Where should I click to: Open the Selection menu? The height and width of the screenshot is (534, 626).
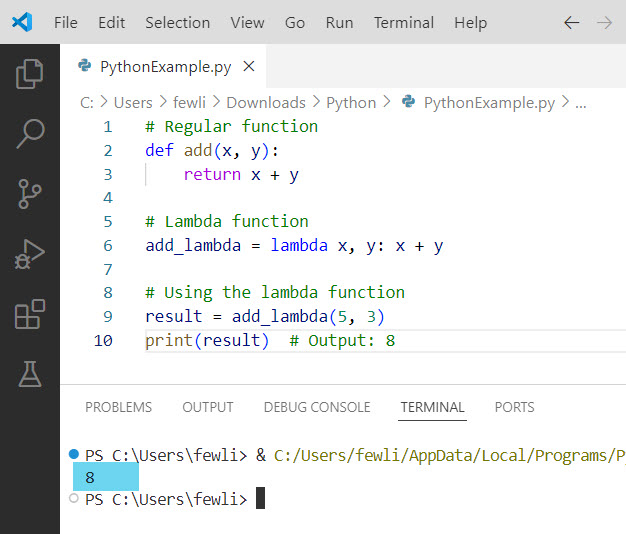[178, 23]
